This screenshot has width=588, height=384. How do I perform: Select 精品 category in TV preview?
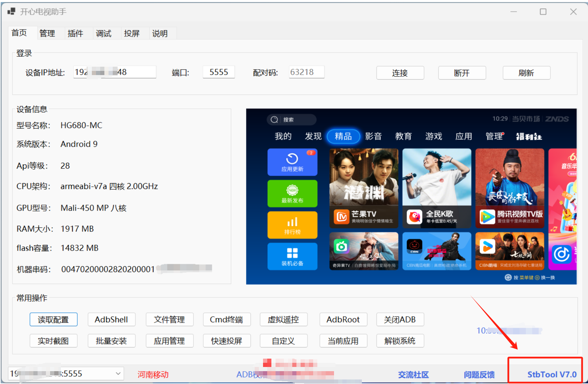click(343, 136)
